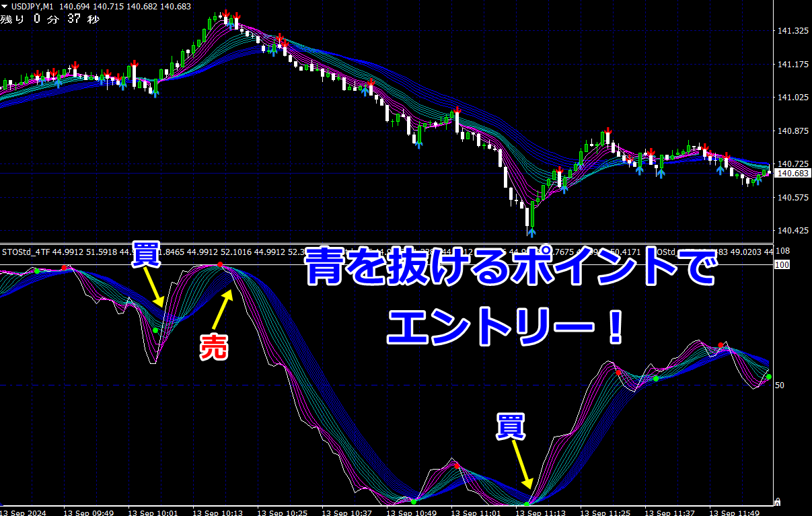Click the 140.725 price axis label

tap(792, 164)
